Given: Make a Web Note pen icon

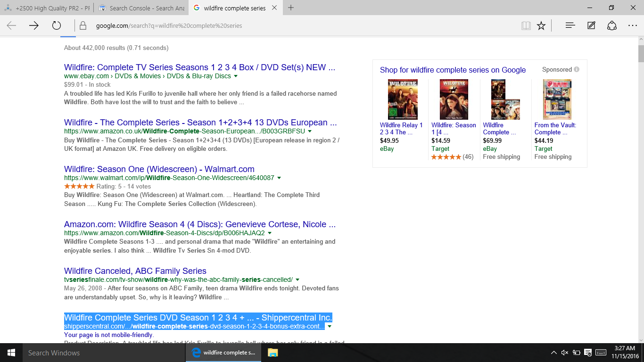Looking at the screenshot, I should pos(591,26).
